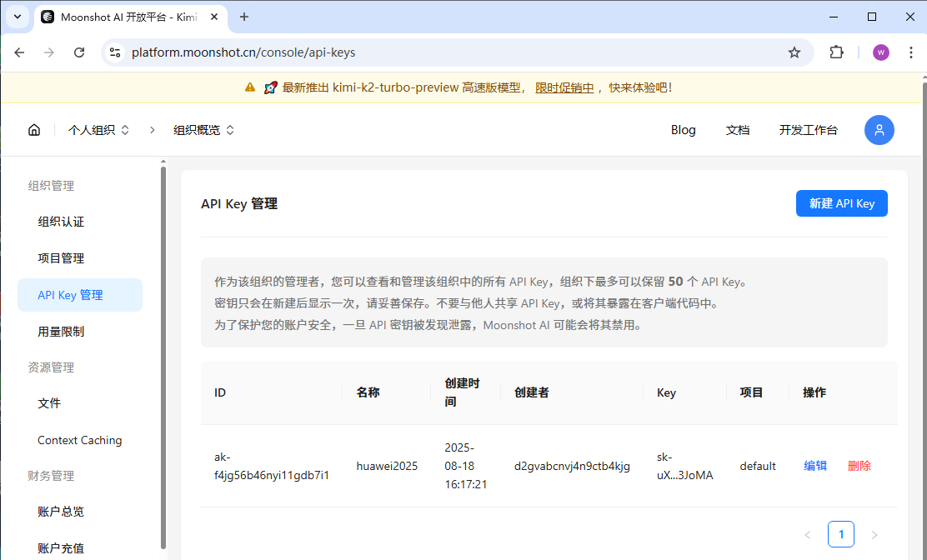Click the previous page pagination arrow

808,535
